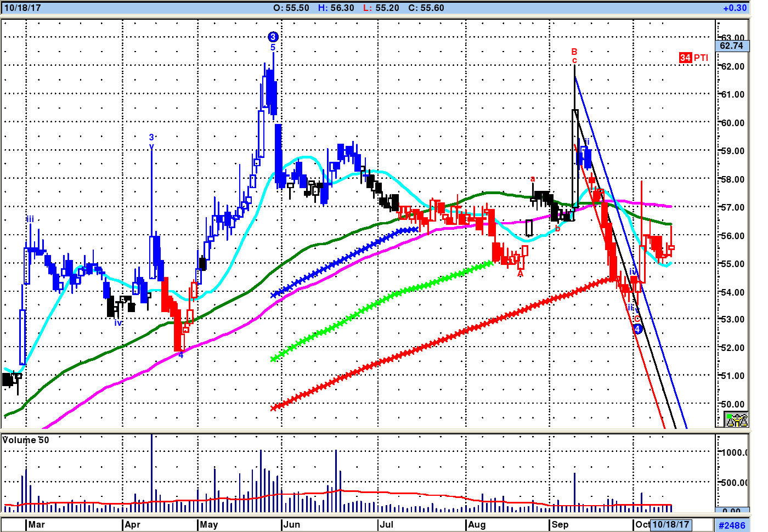
Task: Click the red B wave label at September peak
Action: pos(574,52)
